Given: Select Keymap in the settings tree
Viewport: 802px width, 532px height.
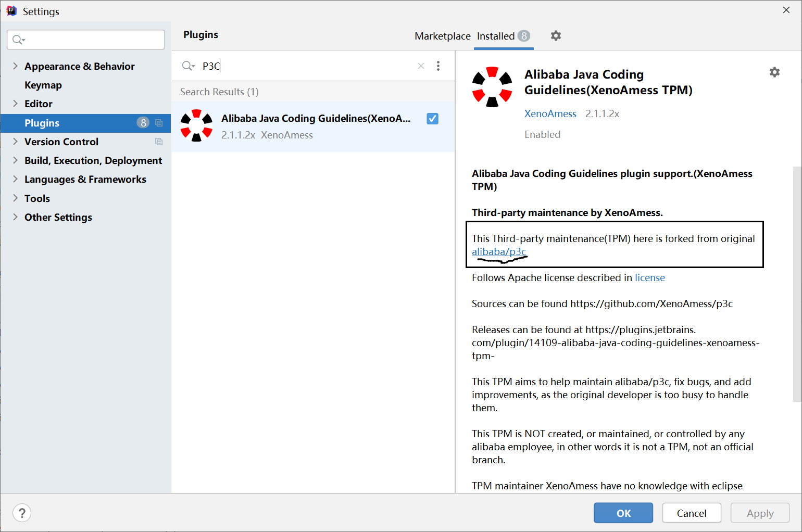Looking at the screenshot, I should [43, 85].
